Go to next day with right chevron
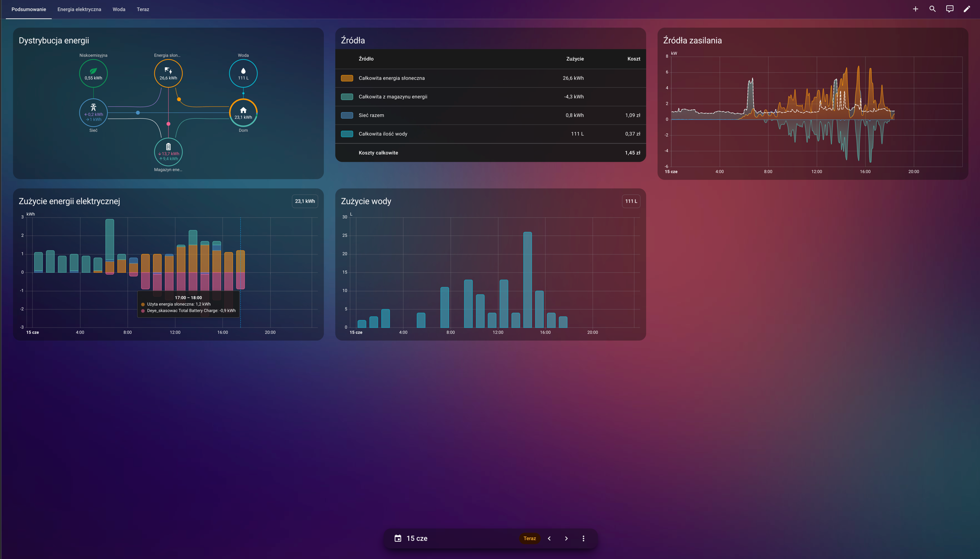Screen dimensions: 980x559 566,538
